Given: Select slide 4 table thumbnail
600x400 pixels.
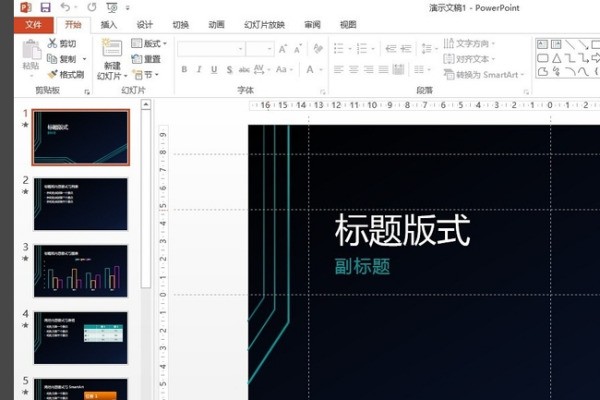Looking at the screenshot, I should pyautogui.click(x=81, y=338).
